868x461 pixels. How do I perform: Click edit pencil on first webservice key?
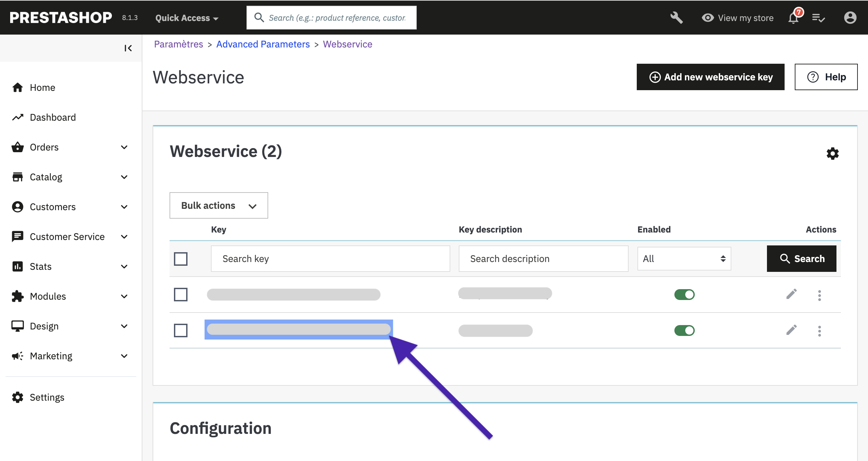(x=791, y=294)
